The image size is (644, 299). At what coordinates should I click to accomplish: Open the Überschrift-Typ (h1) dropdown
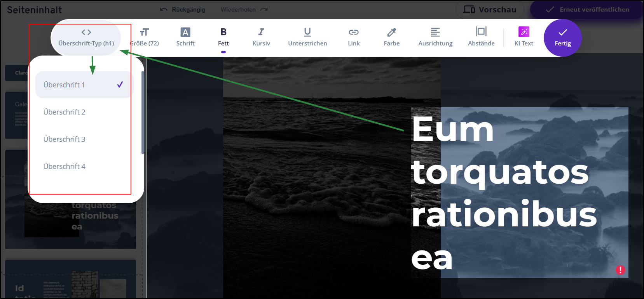click(x=86, y=38)
